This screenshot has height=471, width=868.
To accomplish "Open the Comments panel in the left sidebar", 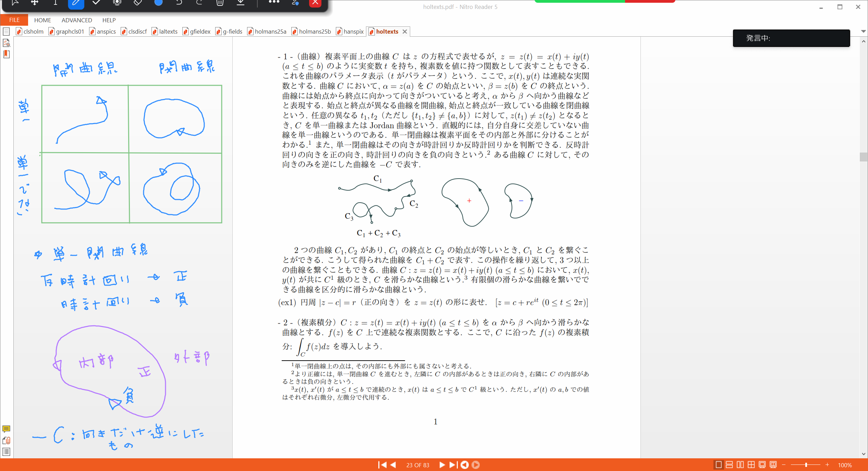I will click(x=6, y=429).
